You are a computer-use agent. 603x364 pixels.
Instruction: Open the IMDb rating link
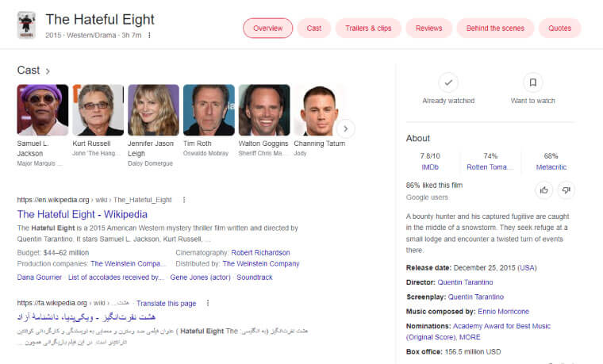tap(430, 167)
